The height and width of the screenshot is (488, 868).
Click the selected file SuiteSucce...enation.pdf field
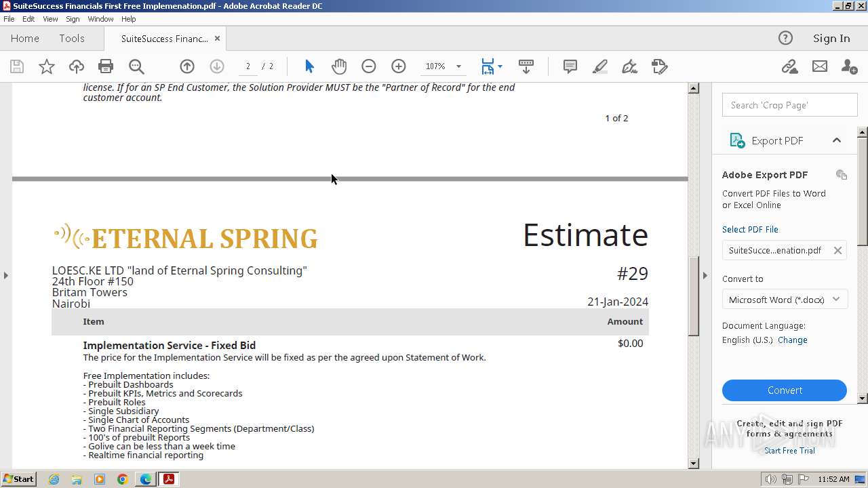pos(785,250)
